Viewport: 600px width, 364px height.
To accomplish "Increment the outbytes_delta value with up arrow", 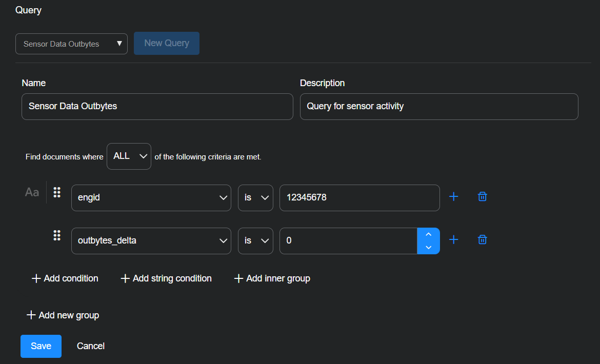I will (x=429, y=235).
